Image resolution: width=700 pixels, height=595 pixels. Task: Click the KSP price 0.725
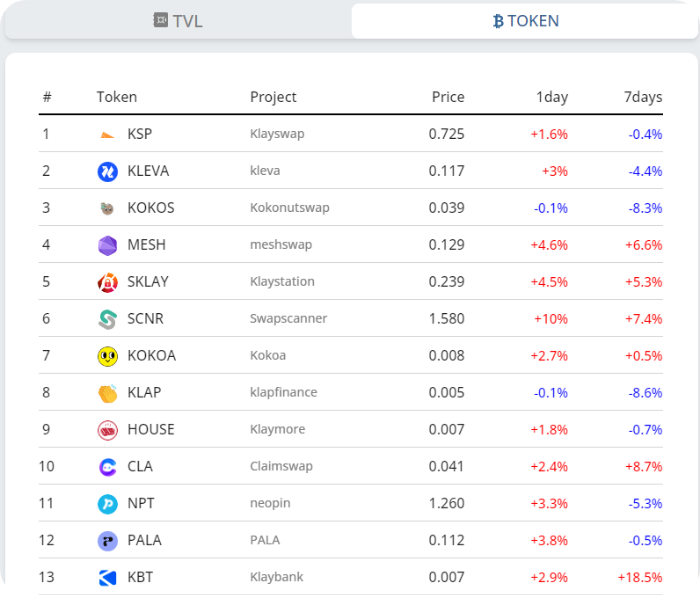[446, 134]
